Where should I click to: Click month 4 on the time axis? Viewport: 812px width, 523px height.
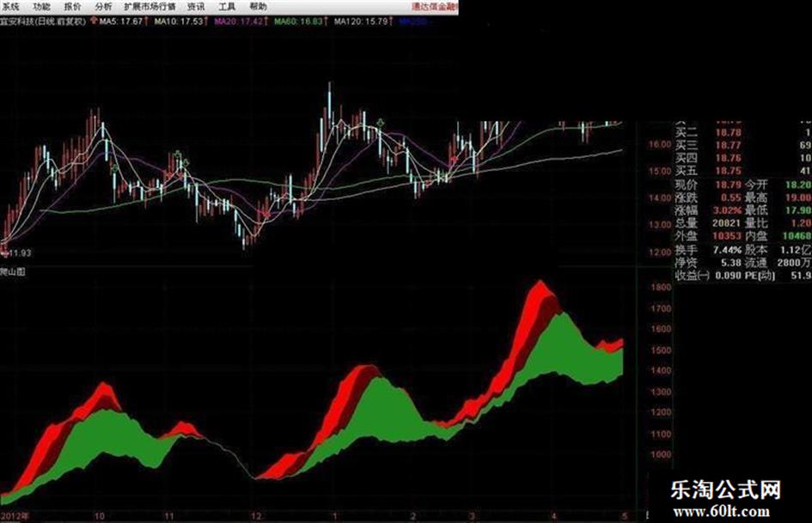(554, 516)
